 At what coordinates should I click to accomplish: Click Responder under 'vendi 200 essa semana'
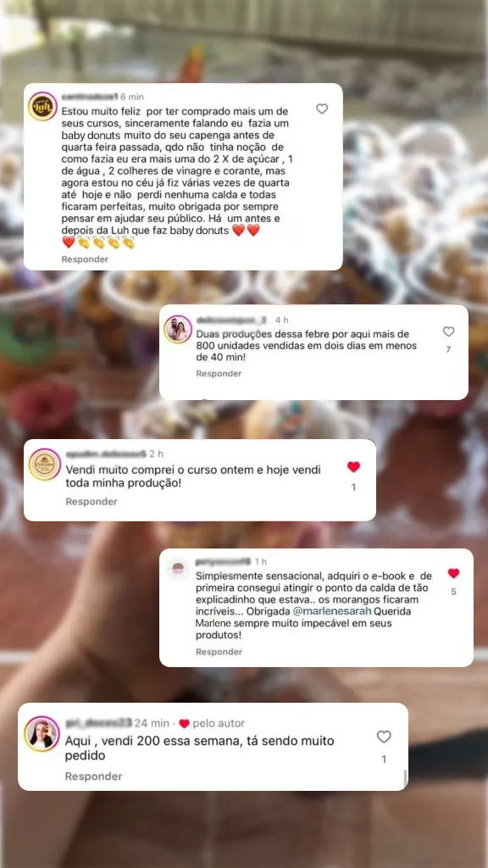93,776
